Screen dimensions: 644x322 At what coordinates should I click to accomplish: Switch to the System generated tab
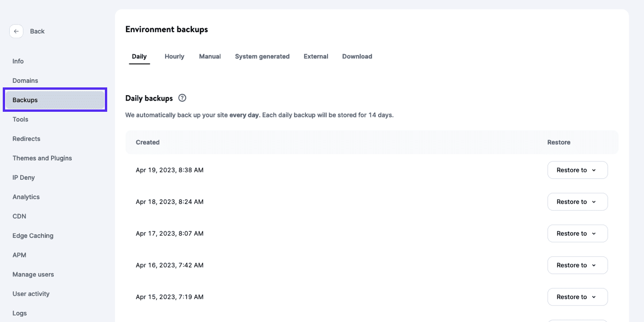point(262,56)
